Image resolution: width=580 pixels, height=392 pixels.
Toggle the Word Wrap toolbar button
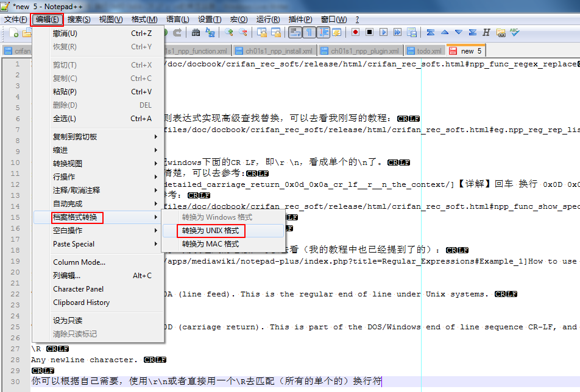(295, 32)
